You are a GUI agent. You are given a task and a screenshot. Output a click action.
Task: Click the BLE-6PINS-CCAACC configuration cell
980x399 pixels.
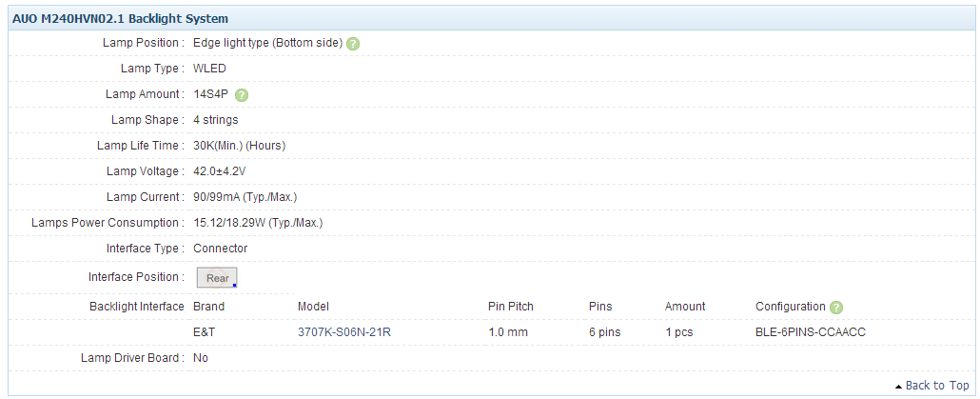811,332
